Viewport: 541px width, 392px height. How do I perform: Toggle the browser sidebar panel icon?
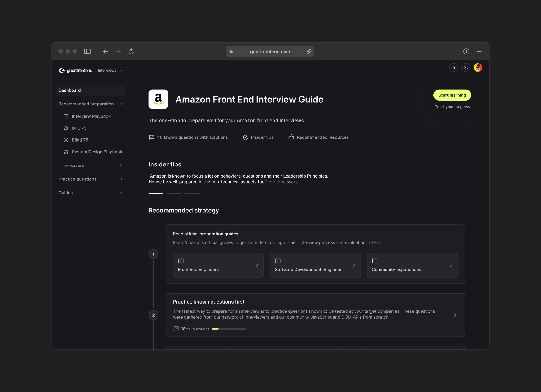87,52
